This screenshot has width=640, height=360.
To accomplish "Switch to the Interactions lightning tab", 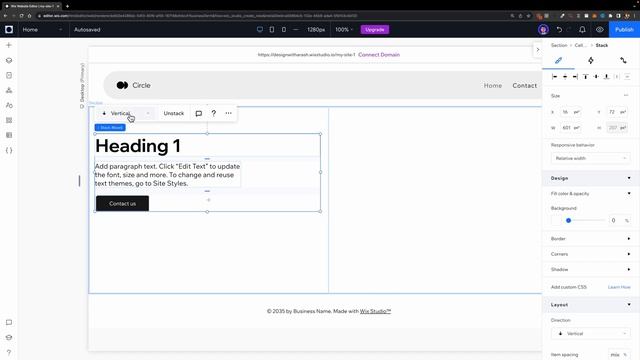I will (x=591, y=60).
